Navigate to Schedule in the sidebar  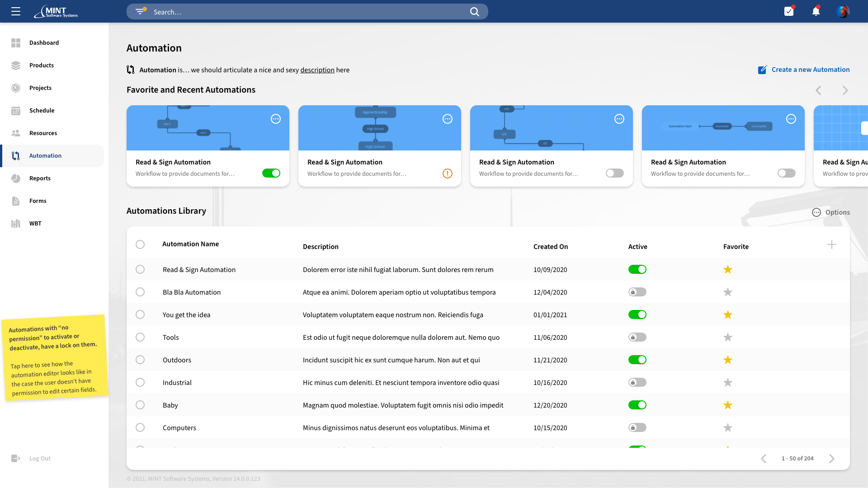42,111
